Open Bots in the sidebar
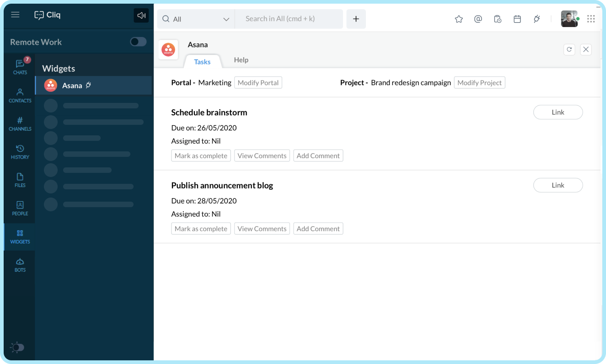 click(20, 265)
